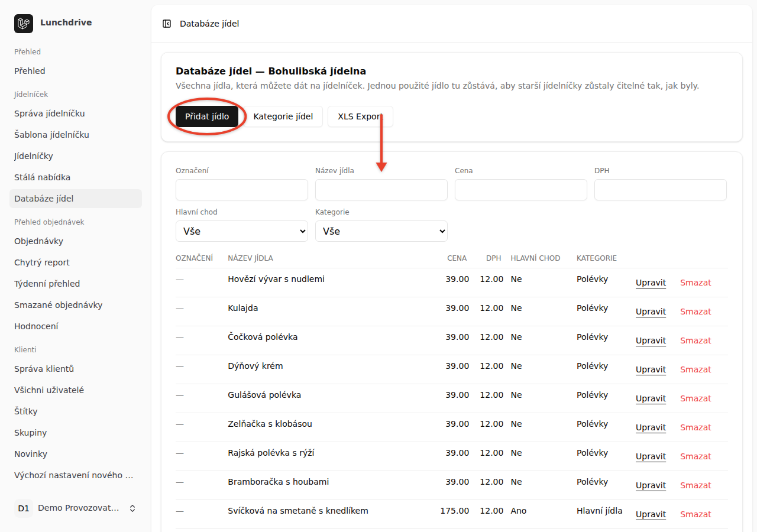Expand the Hlavní chod filter dropdown
The height and width of the screenshot is (532, 757).
(x=242, y=231)
